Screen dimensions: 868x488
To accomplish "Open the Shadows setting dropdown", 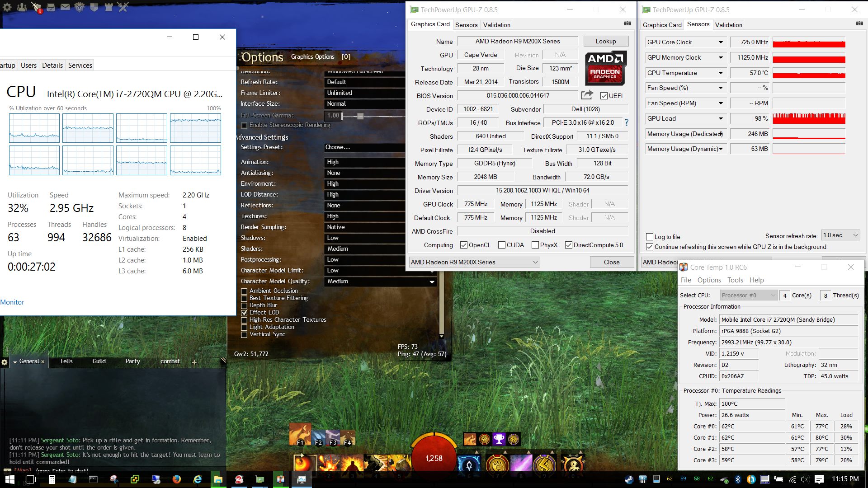I will tap(364, 238).
